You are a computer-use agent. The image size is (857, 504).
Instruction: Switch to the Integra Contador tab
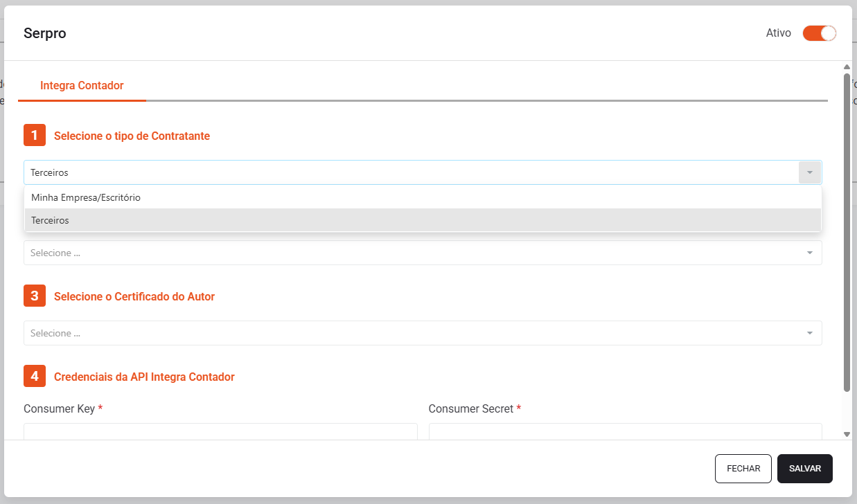pos(82,86)
